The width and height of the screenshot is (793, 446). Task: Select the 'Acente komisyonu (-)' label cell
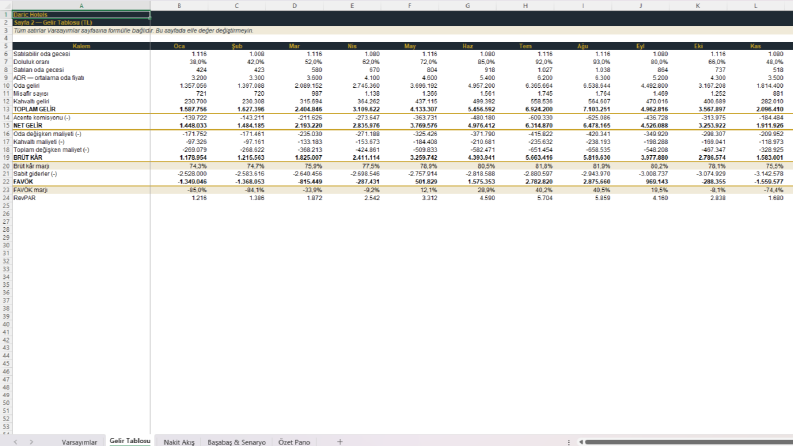click(81, 118)
